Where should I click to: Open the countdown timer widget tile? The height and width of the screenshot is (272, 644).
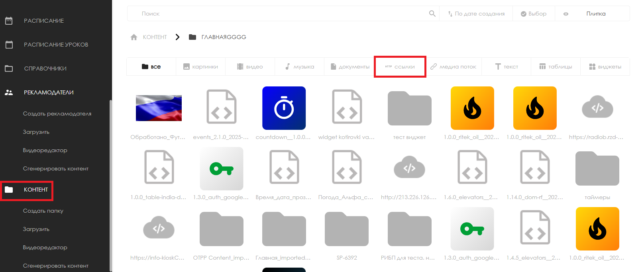coord(284,108)
